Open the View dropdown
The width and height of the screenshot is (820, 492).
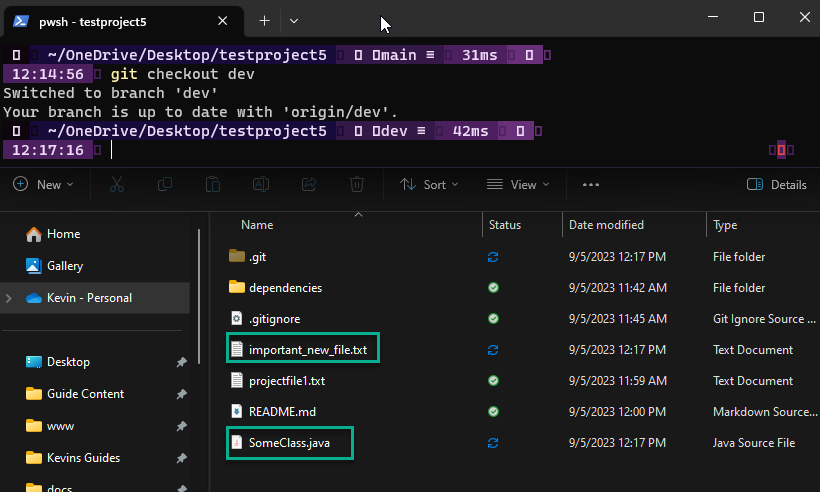click(518, 185)
